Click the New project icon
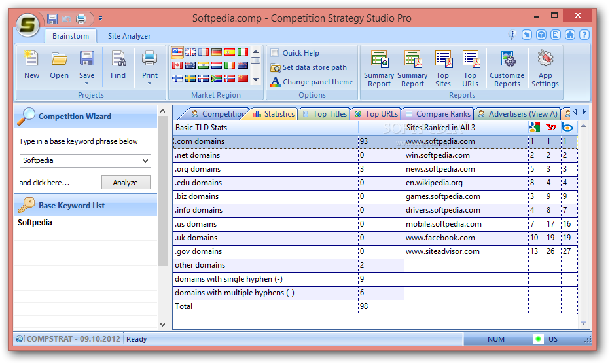Screen dimensions: 610x364 (x=31, y=60)
